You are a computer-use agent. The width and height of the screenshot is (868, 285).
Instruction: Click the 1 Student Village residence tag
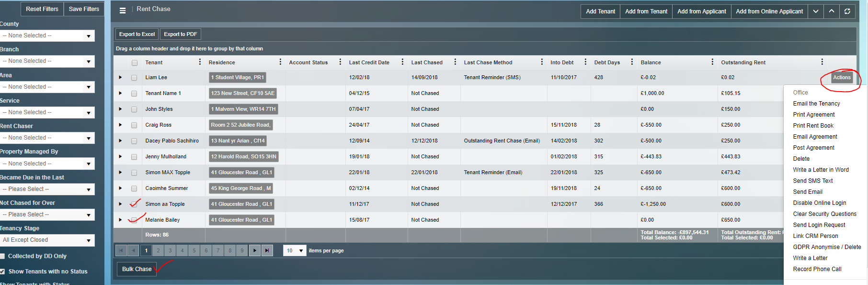tap(237, 77)
